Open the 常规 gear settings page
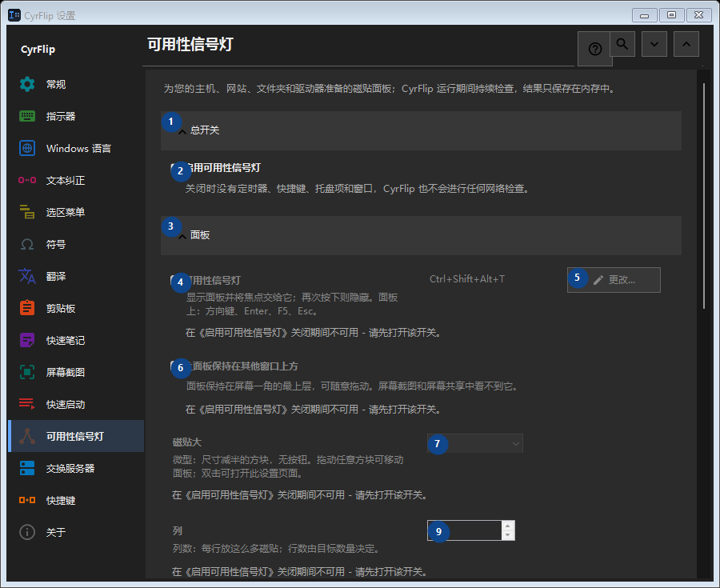The image size is (720, 588). pos(27,84)
